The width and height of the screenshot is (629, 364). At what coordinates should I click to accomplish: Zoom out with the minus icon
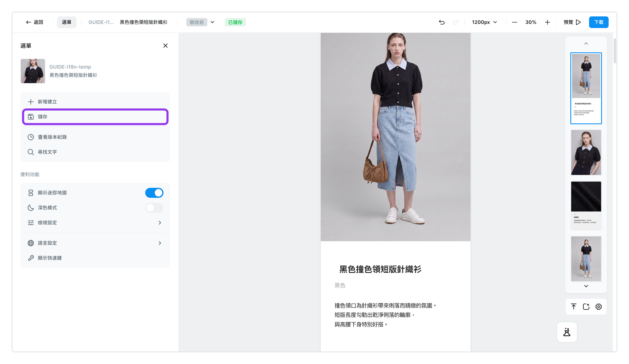click(x=514, y=22)
